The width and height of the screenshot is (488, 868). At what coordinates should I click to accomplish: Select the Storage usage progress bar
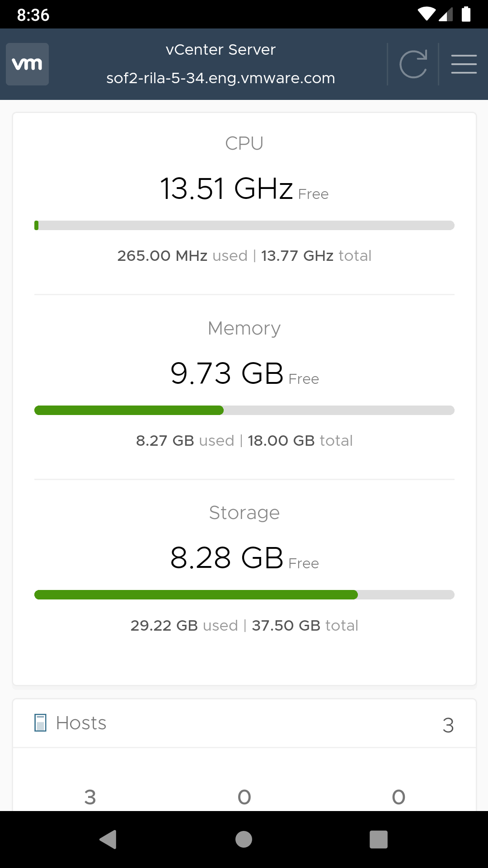pos(244,594)
